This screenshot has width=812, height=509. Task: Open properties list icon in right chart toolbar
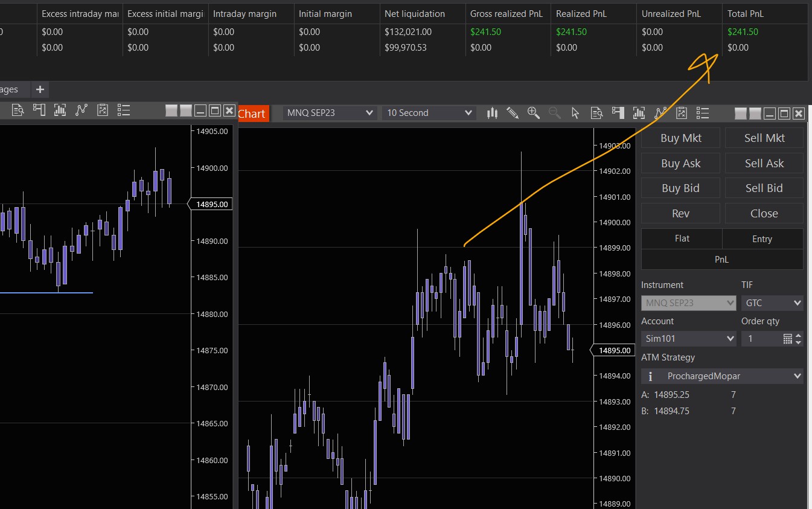pos(703,113)
